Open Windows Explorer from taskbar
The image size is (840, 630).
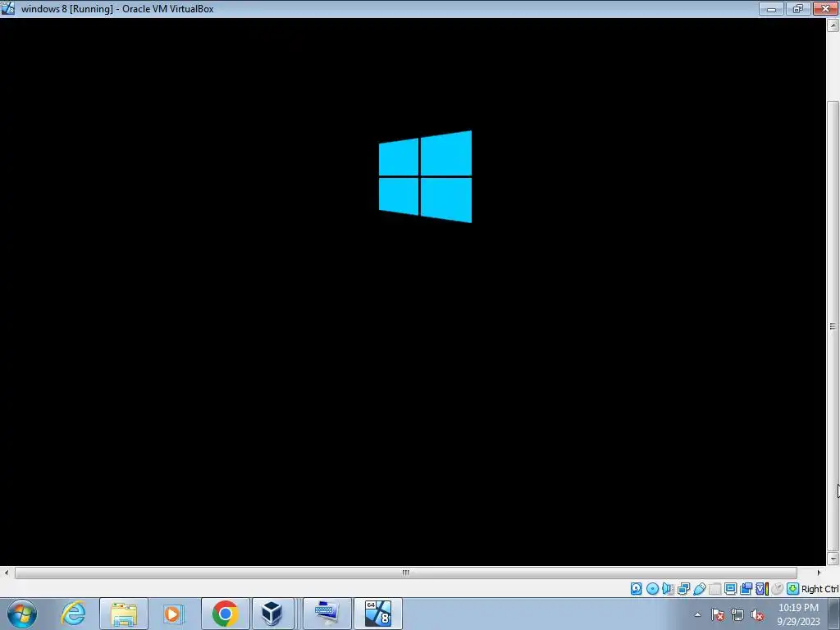(x=124, y=614)
